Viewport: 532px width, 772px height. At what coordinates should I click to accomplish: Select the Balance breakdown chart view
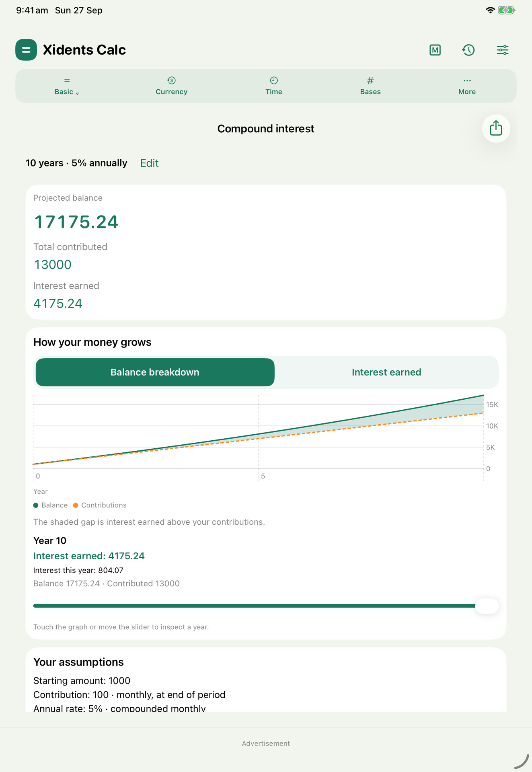tap(155, 372)
